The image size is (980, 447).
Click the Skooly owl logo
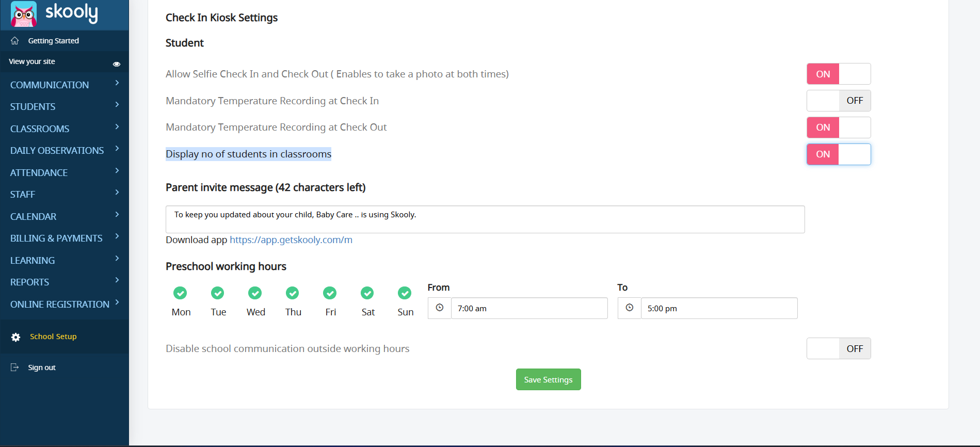(x=24, y=14)
